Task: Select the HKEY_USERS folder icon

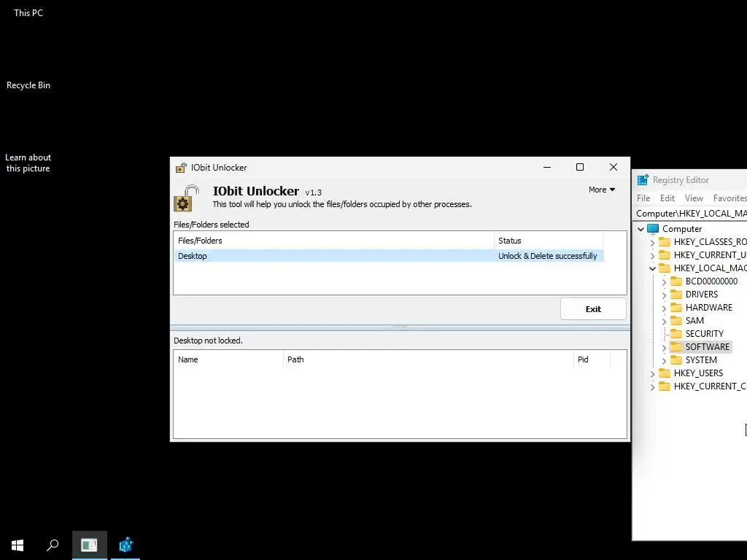Action: point(665,373)
